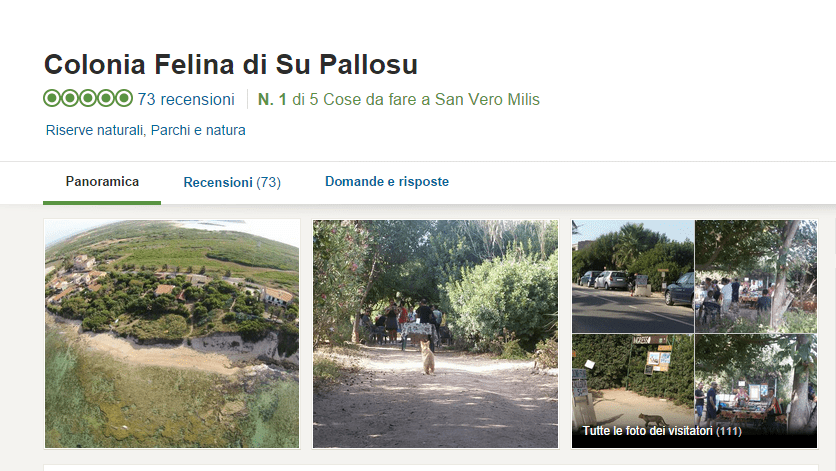836x471 pixels.
Task: Open the parked cars roadside photo
Action: coord(633,276)
